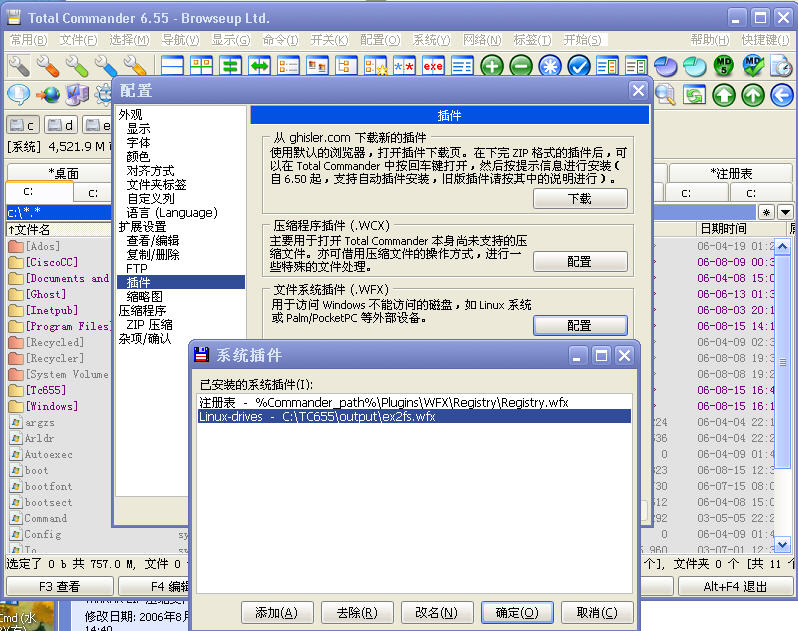Click the green minus unselect icon

pyautogui.click(x=521, y=66)
